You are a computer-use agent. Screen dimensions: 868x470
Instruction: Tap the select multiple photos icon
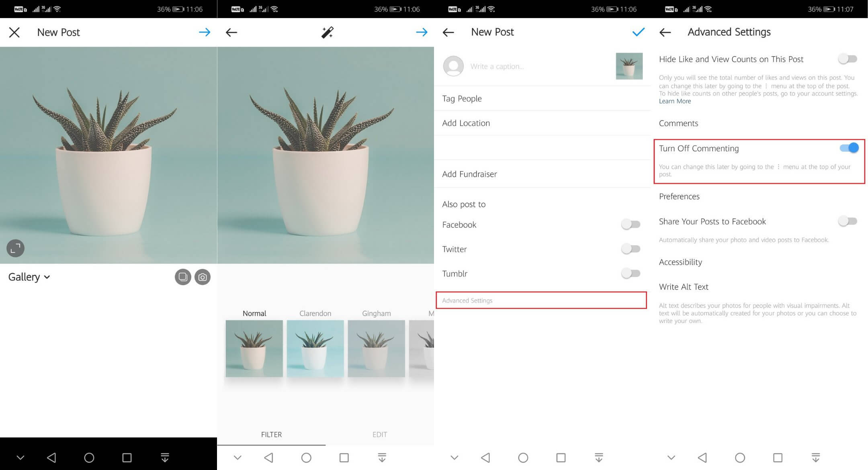tap(183, 277)
